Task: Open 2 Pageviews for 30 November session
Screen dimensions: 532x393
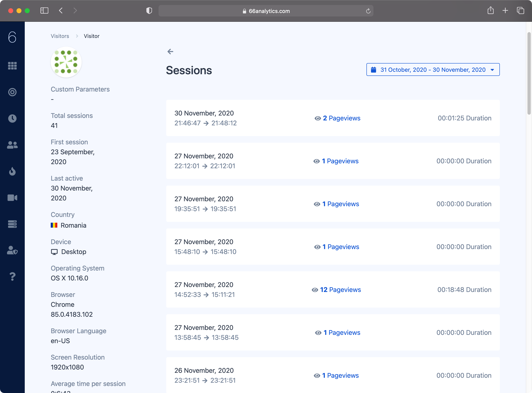Action: click(342, 118)
